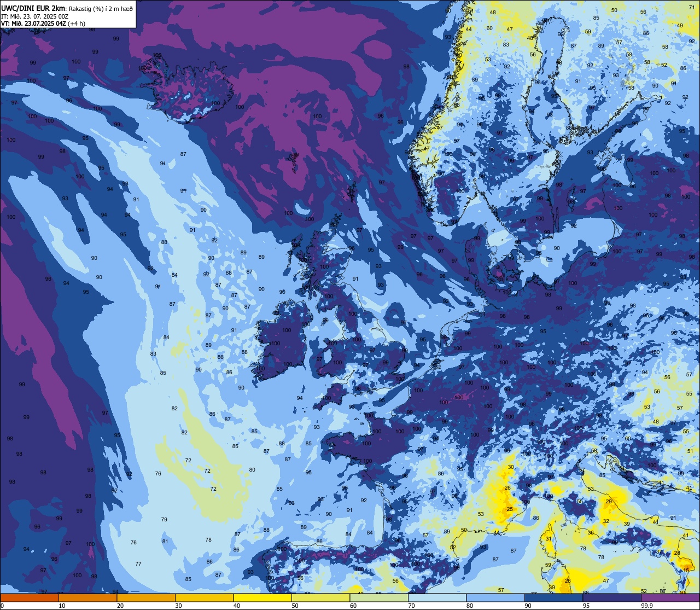The height and width of the screenshot is (610, 700).
Task: Click the humidity value "29" over Italy
Action: (x=609, y=502)
